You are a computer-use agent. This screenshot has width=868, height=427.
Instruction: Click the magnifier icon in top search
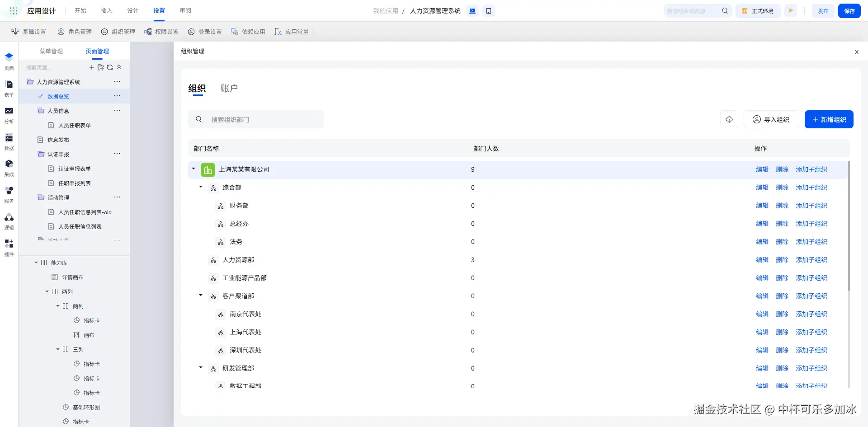(725, 11)
